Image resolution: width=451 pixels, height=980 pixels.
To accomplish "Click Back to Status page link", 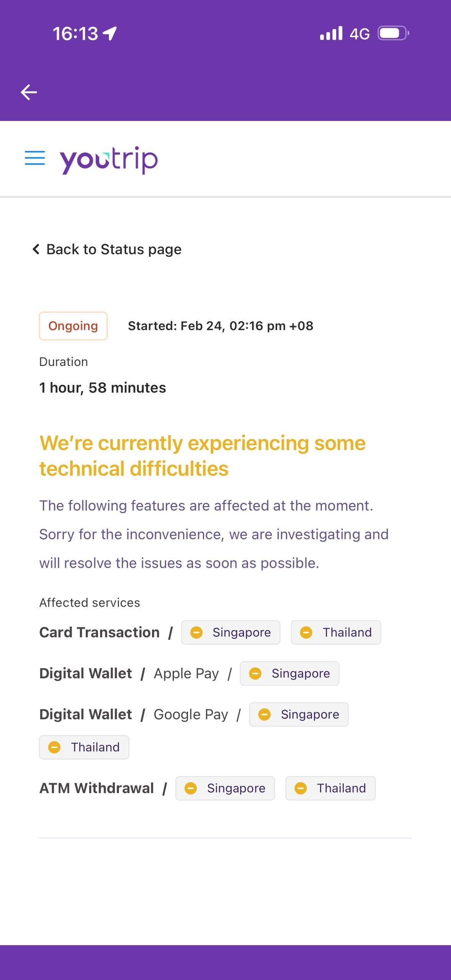I will [114, 249].
